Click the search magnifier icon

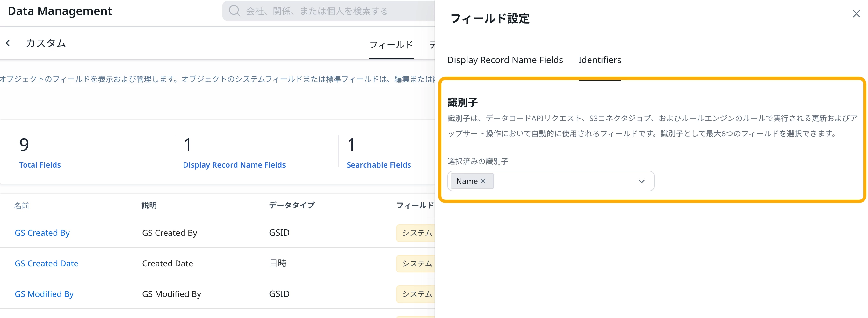coord(234,11)
